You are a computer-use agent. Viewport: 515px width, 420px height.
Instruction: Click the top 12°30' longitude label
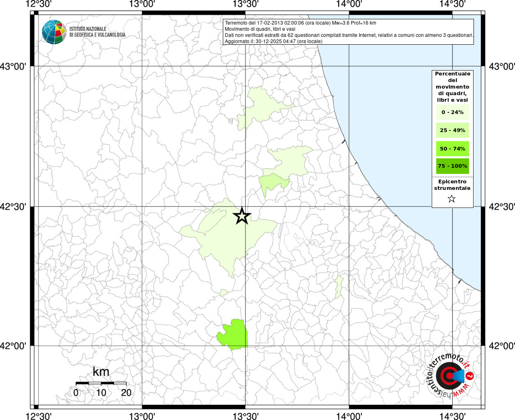click(39, 4)
